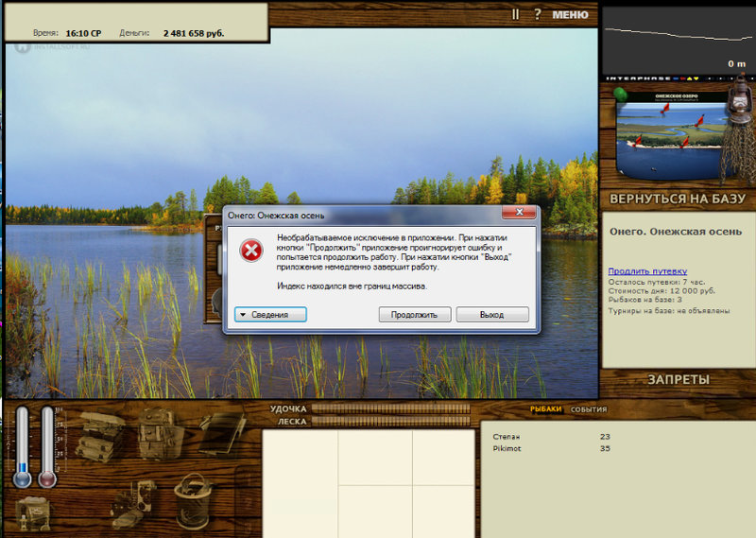
Task: Click the Турниры на базе: не объявлены line
Action: 669,311
